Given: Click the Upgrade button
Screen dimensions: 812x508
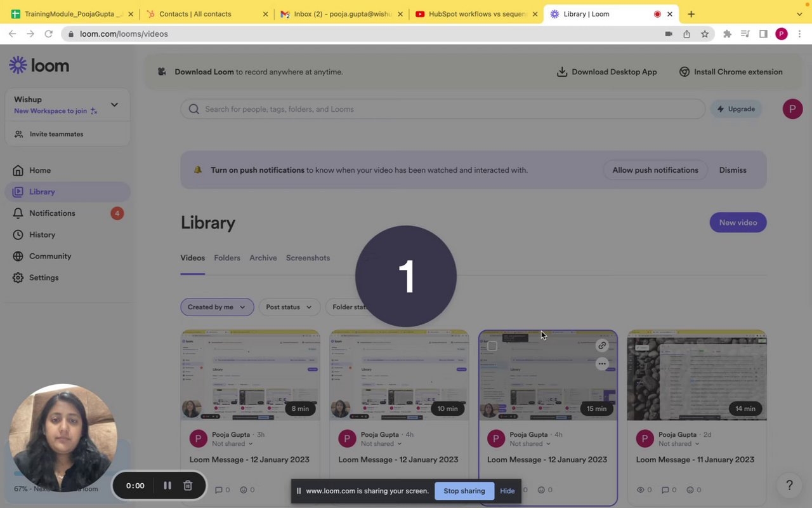Looking at the screenshot, I should coord(736,109).
